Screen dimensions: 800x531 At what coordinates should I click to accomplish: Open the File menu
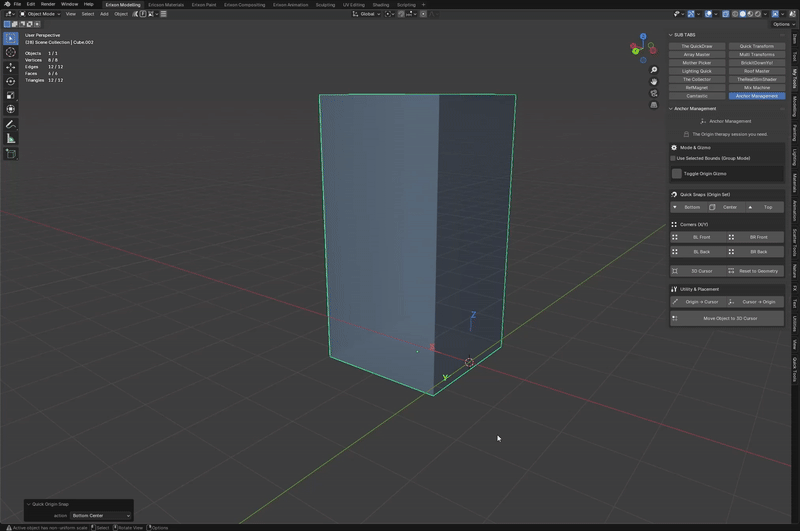click(17, 4)
